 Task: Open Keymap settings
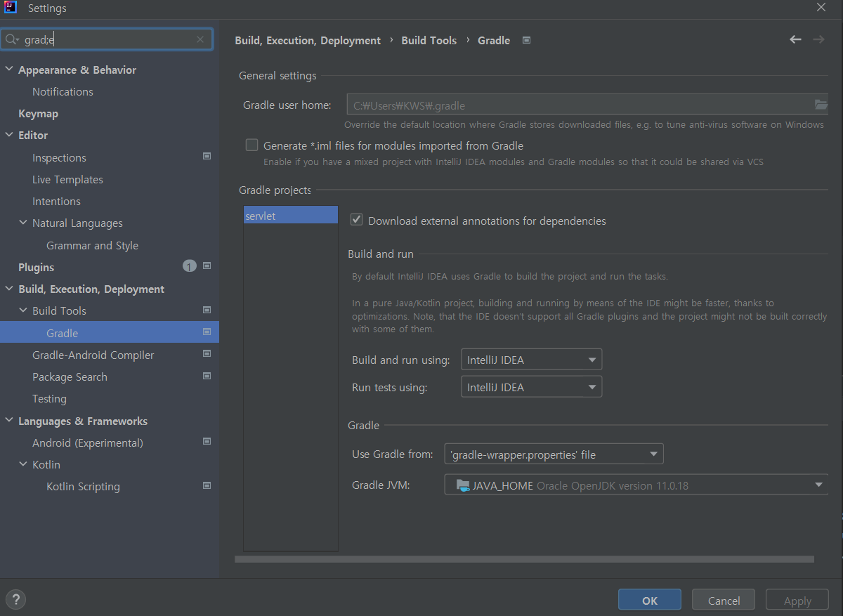tap(38, 113)
